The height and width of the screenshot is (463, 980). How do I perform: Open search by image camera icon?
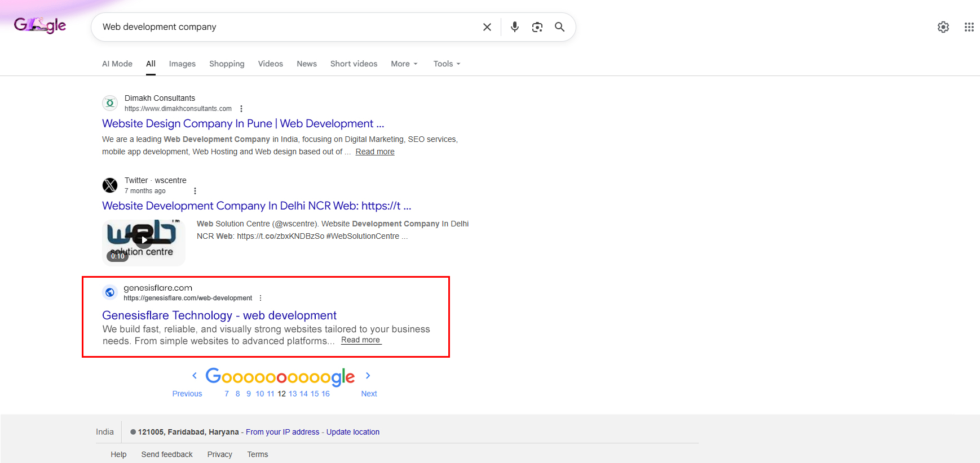click(x=537, y=27)
